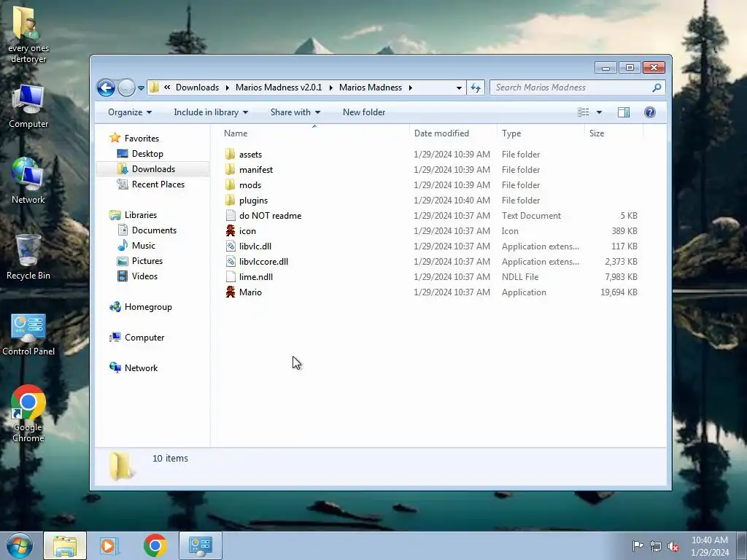Select Network in the navigation pane

[x=141, y=367]
